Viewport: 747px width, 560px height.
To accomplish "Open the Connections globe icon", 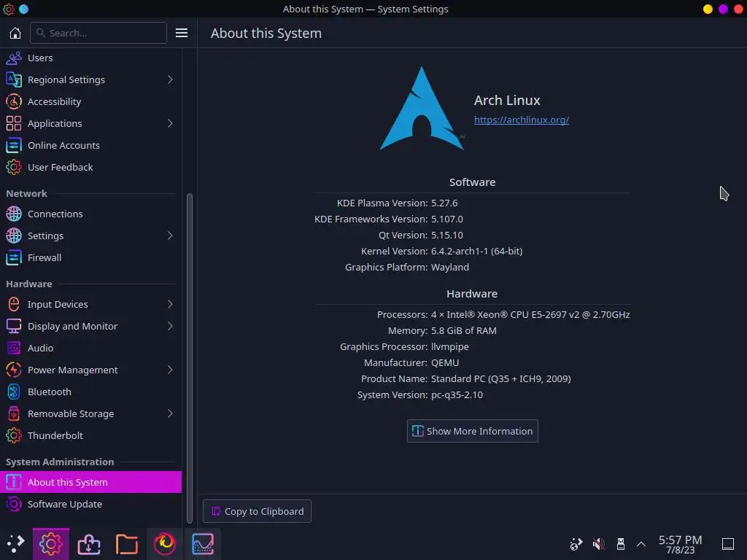I will point(14,214).
